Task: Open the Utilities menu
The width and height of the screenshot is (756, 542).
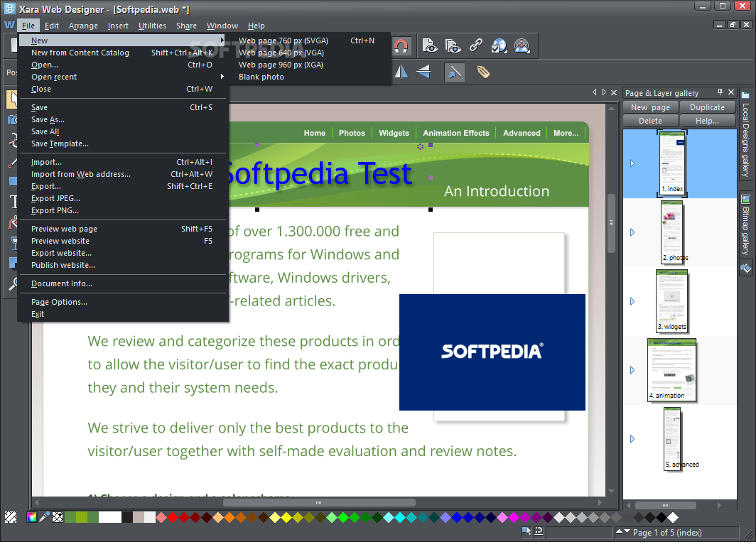Action: tap(152, 26)
